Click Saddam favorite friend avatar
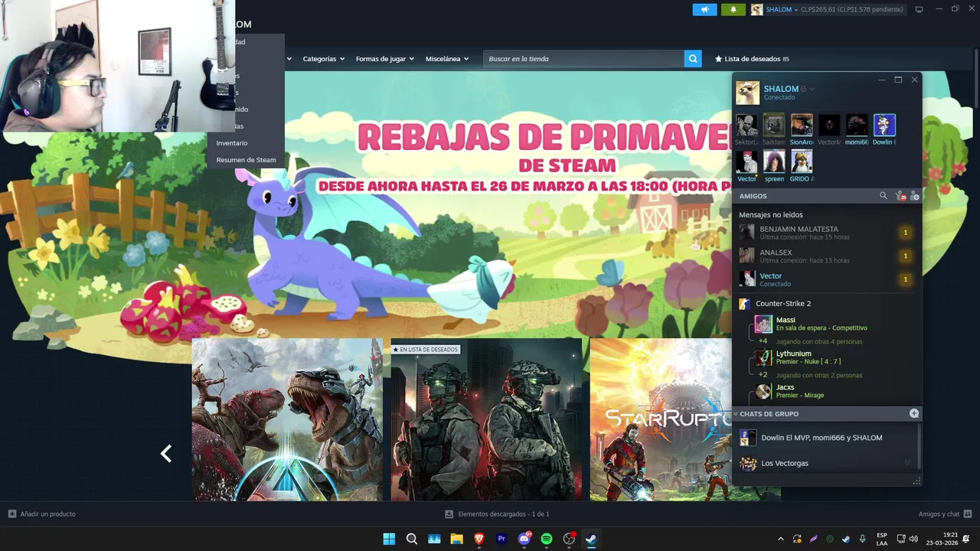Image resolution: width=980 pixels, height=551 pixels. [774, 125]
